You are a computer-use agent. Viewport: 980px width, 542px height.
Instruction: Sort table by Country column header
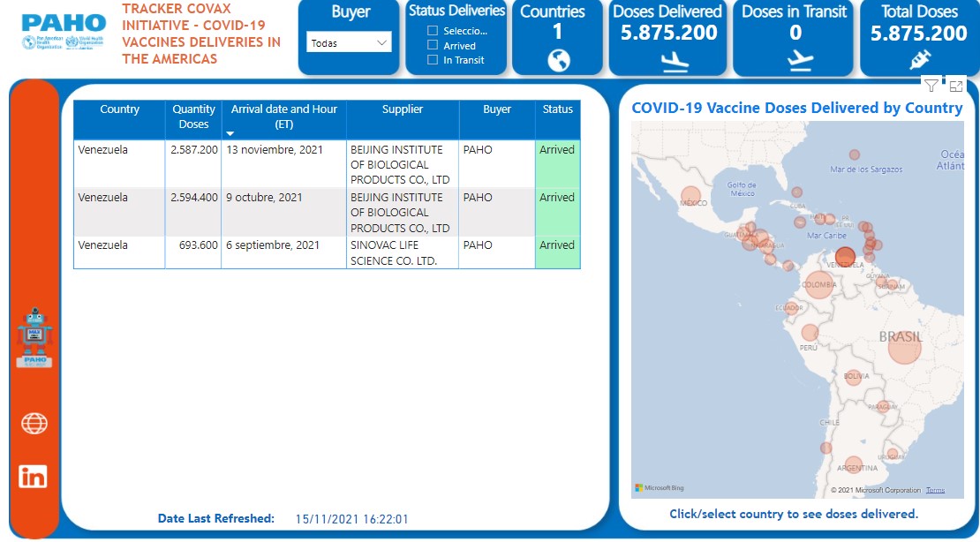click(119, 109)
